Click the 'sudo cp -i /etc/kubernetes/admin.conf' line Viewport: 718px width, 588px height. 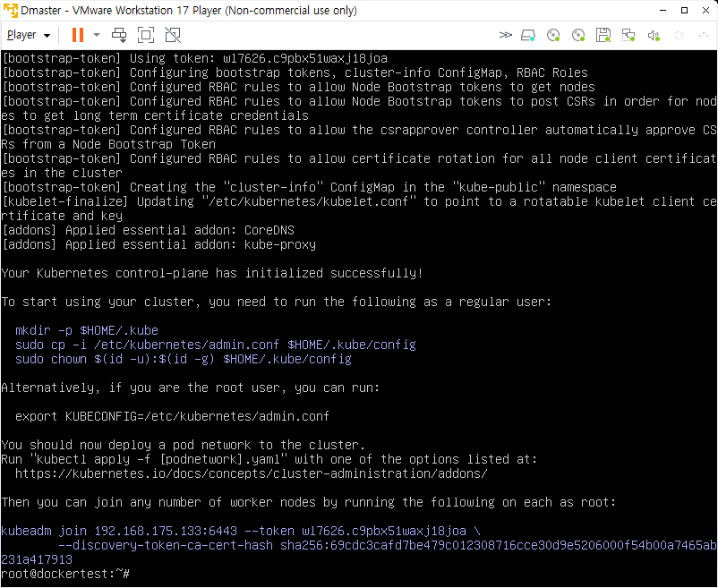tap(216, 345)
